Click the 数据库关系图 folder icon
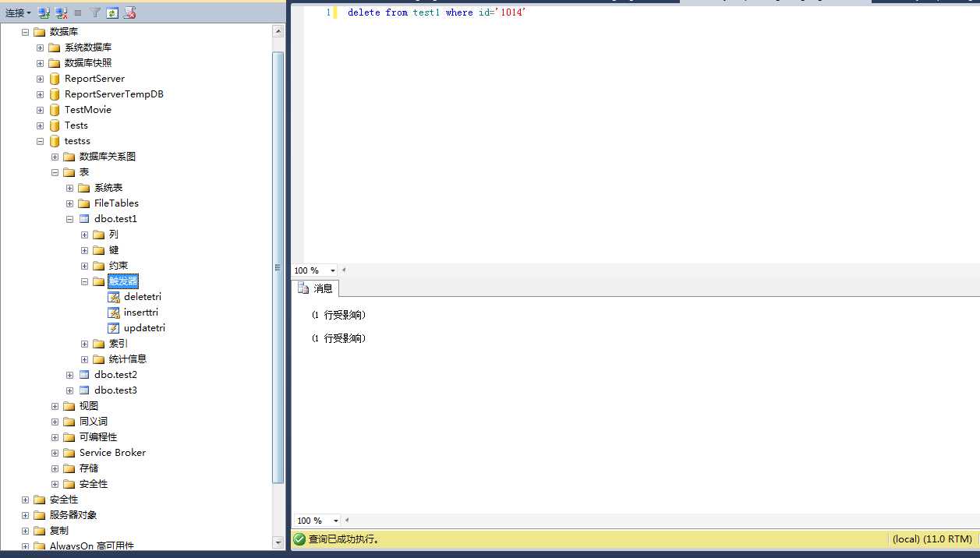This screenshot has height=558, width=980. 69,157
